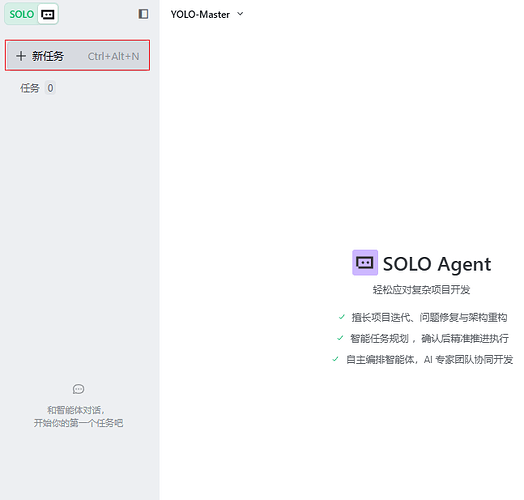Click 自主编排智能体 feature line
Viewport: 524px width, 500px height.
429,360
